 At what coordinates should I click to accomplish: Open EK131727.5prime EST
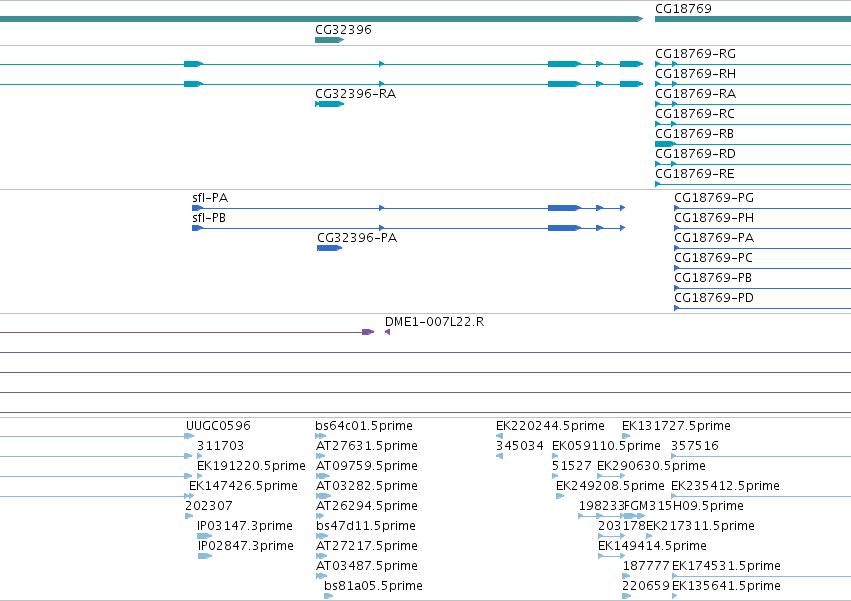click(x=676, y=426)
